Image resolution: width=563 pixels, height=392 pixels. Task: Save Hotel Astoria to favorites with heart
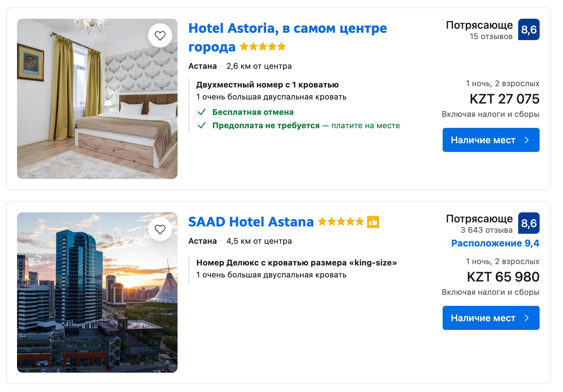coord(160,35)
